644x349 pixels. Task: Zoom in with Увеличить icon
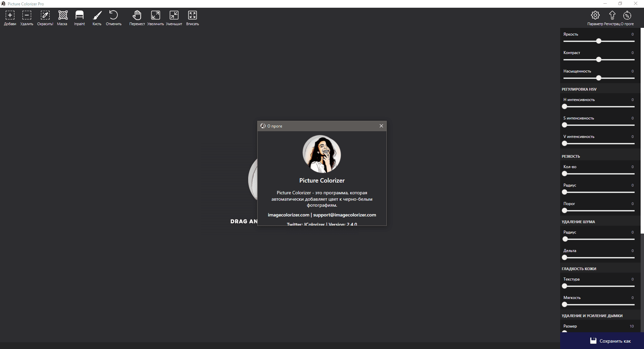point(156,15)
